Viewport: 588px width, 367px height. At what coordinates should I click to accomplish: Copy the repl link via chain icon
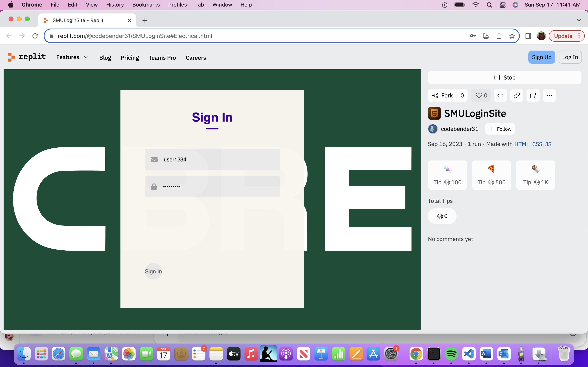(x=517, y=95)
